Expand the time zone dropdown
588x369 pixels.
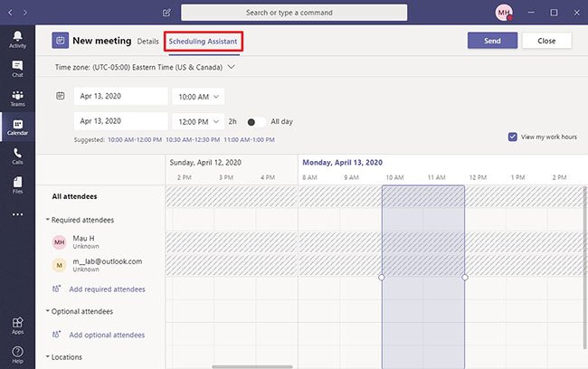point(232,67)
